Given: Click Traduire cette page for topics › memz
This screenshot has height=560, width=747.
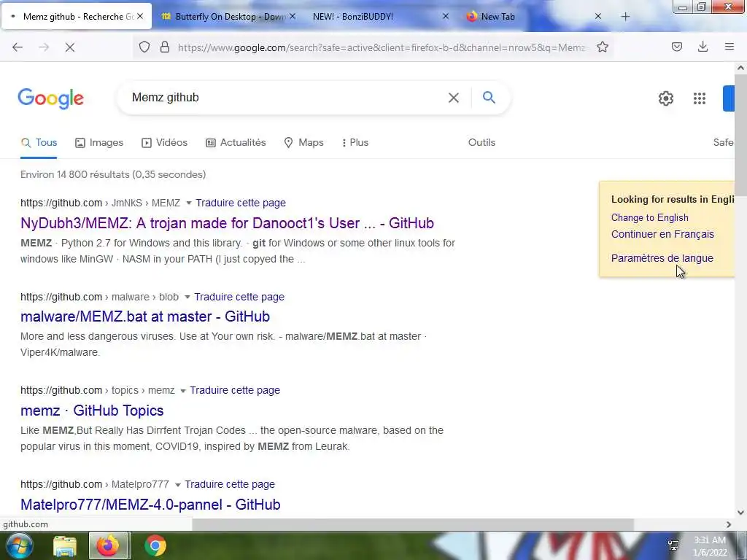Looking at the screenshot, I should pos(235,391).
